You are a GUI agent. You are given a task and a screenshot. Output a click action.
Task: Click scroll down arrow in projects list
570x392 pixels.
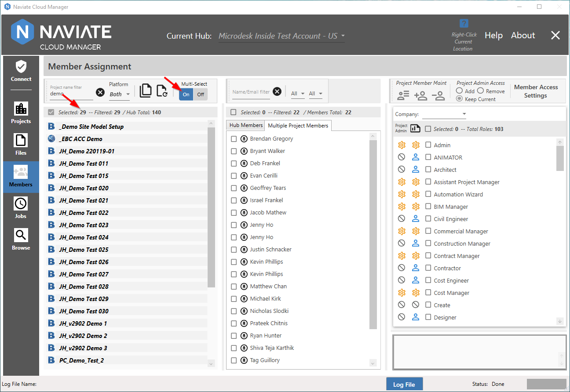click(x=211, y=363)
